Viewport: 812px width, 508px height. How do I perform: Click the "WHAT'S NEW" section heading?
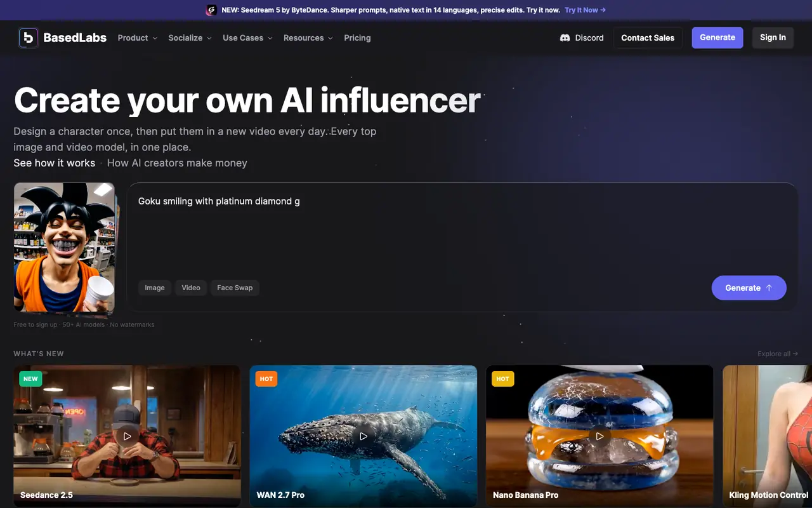(x=39, y=354)
